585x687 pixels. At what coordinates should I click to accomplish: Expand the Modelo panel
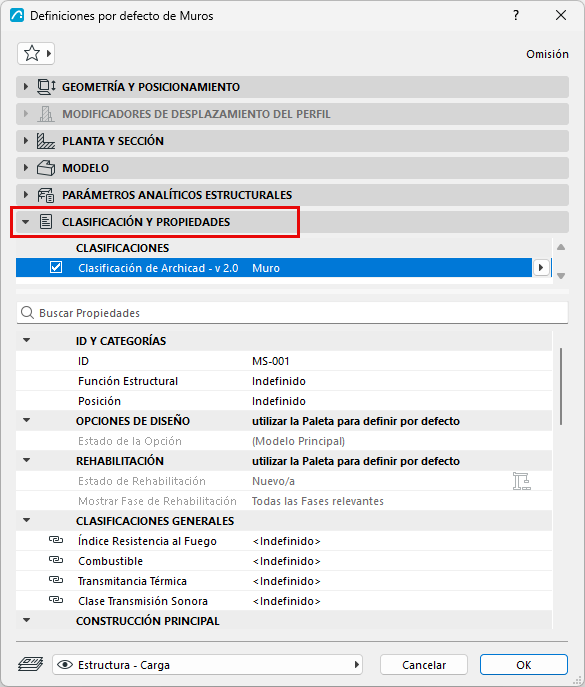point(26,168)
